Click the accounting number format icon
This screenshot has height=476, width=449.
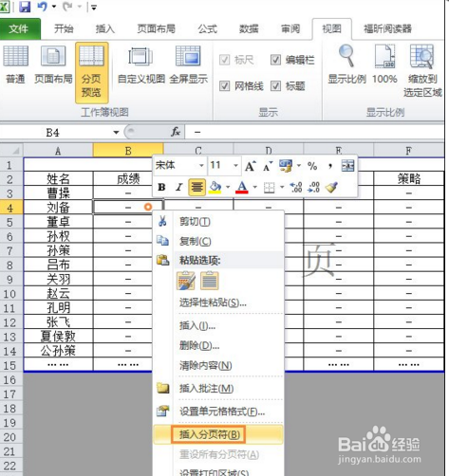(286, 166)
